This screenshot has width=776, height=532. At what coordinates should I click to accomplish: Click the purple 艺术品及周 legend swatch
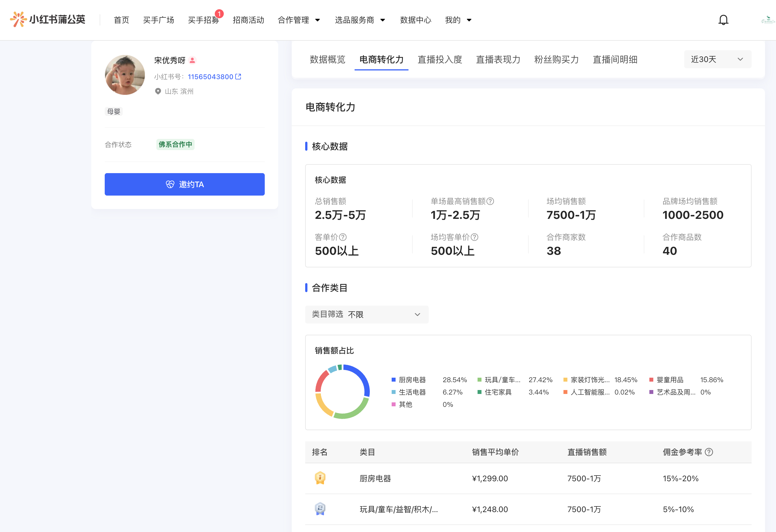click(x=651, y=392)
